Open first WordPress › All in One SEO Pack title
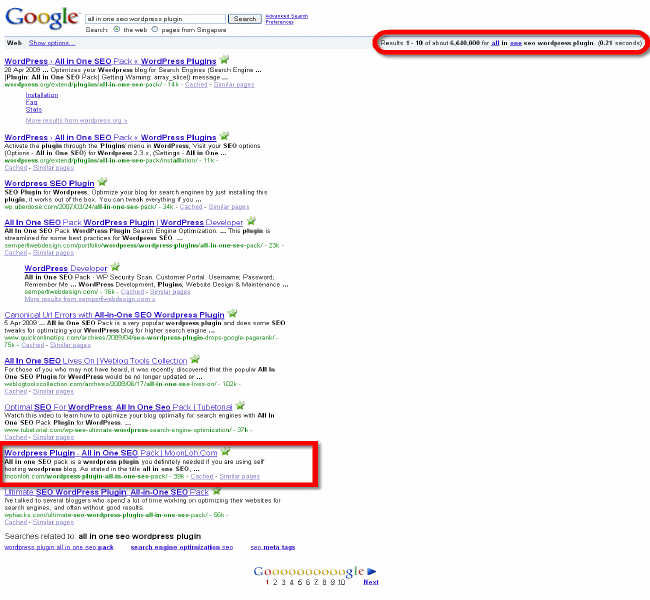 (x=110, y=61)
